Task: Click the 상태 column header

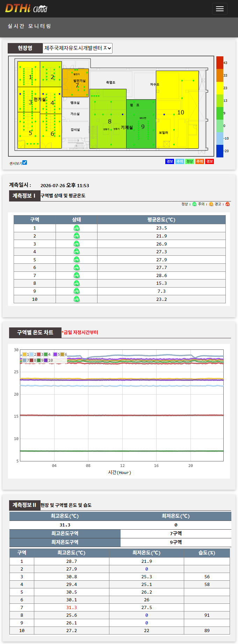Action: (77, 220)
